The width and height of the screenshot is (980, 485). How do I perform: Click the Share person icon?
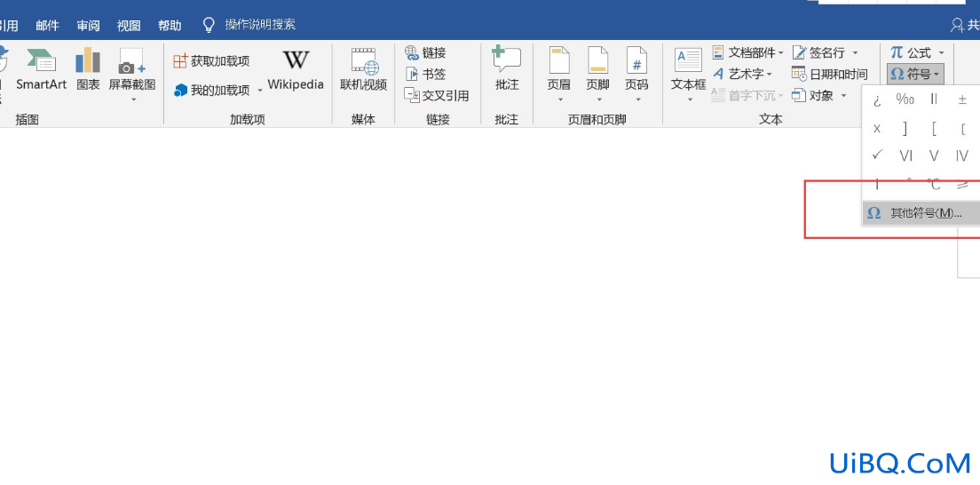(x=957, y=25)
